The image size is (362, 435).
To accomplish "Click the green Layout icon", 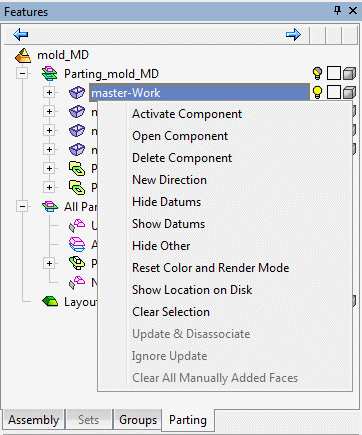I will coord(50,301).
